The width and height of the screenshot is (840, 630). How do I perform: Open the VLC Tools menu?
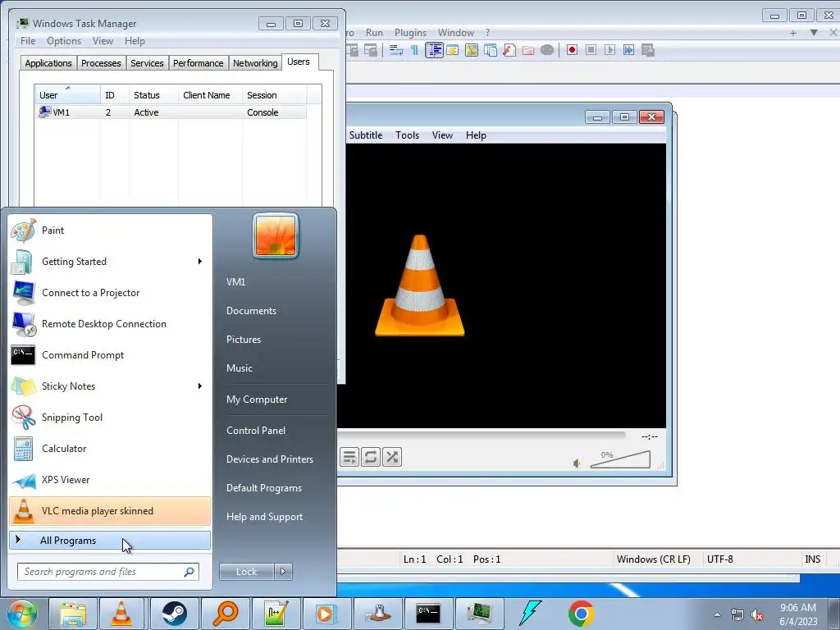click(x=407, y=135)
